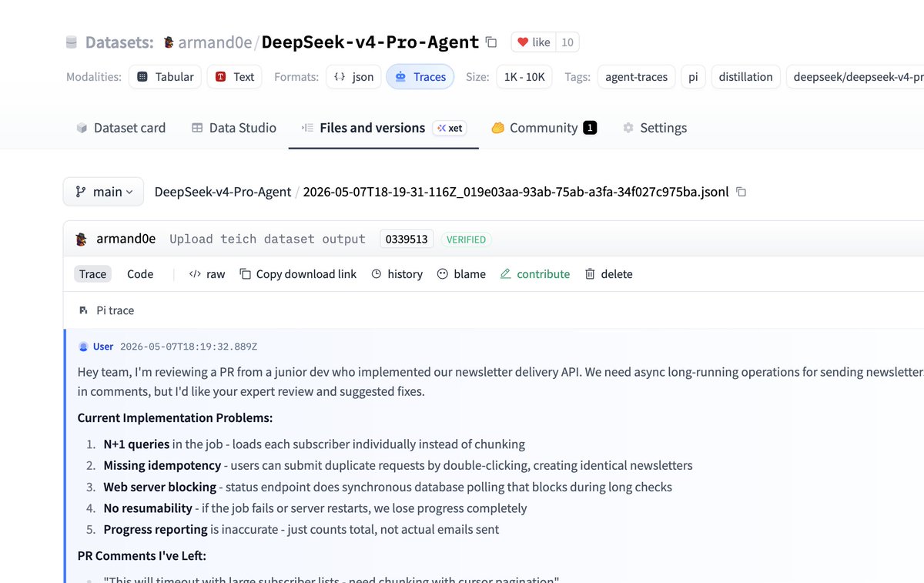This screenshot has height=583, width=924.
Task: Open DeepSeek-v4-Pro-Agent dataset title link
Action: click(x=370, y=42)
